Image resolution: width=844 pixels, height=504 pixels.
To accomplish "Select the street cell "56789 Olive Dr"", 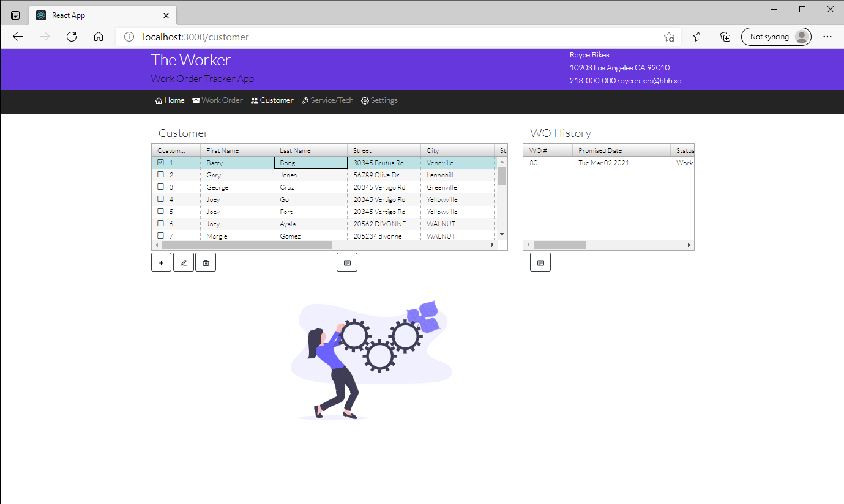I will pyautogui.click(x=384, y=175).
